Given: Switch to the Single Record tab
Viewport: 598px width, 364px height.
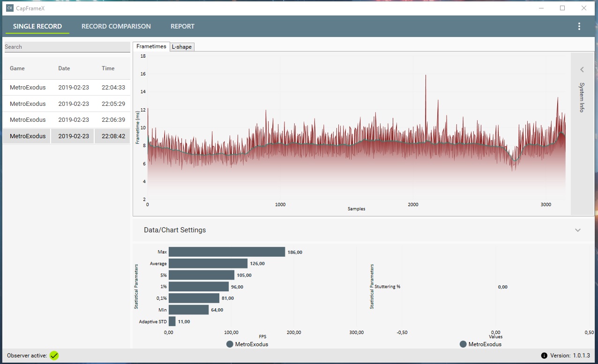Looking at the screenshot, I should [x=37, y=26].
